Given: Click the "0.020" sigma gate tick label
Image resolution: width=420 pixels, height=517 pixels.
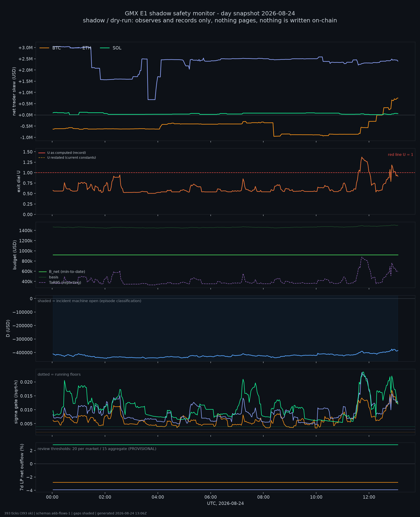Looking at the screenshot, I should [x=27, y=382].
